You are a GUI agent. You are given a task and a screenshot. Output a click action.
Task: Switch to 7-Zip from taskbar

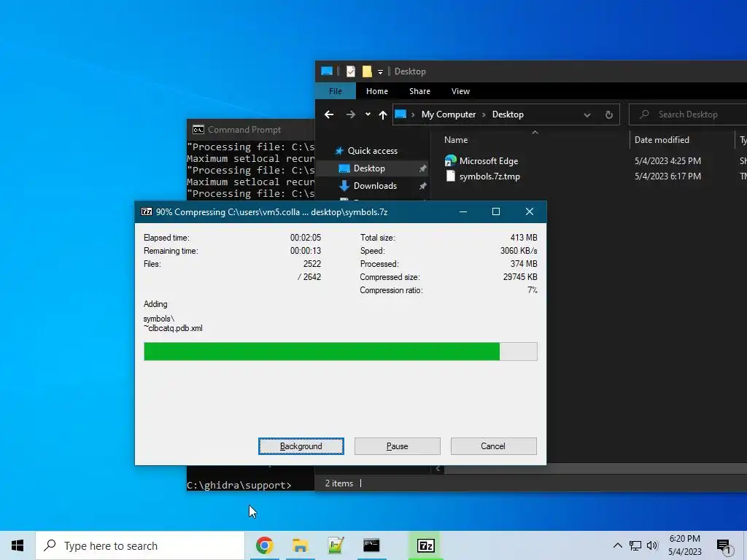[x=425, y=545]
